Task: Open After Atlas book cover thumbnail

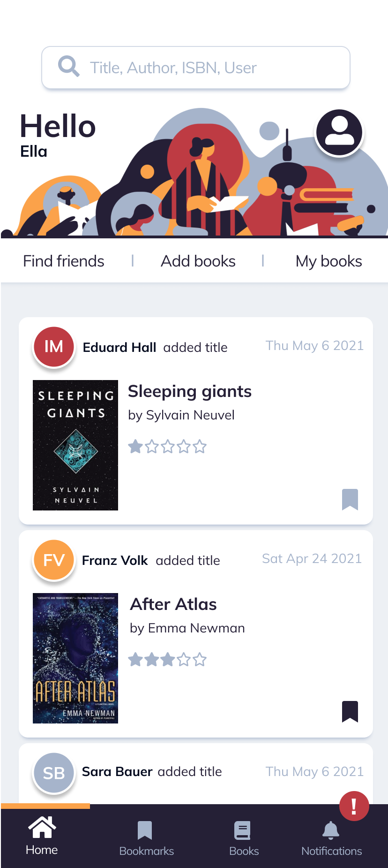Action: tap(75, 658)
